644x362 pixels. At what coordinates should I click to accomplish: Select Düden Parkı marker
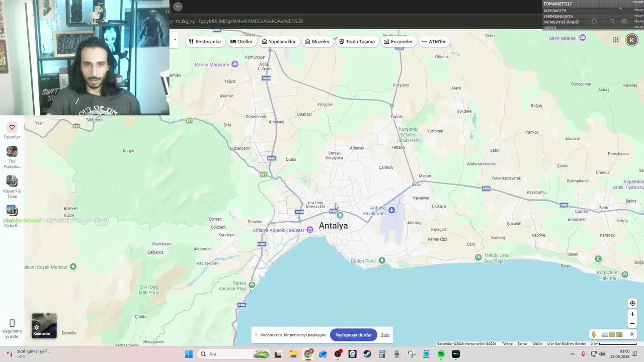pyautogui.click(x=382, y=260)
